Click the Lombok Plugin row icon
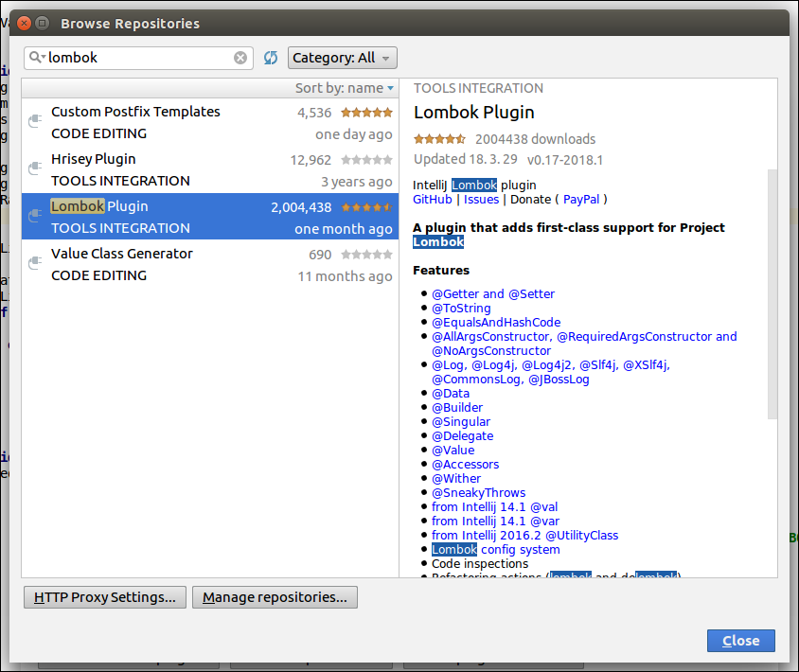 pyautogui.click(x=35, y=216)
